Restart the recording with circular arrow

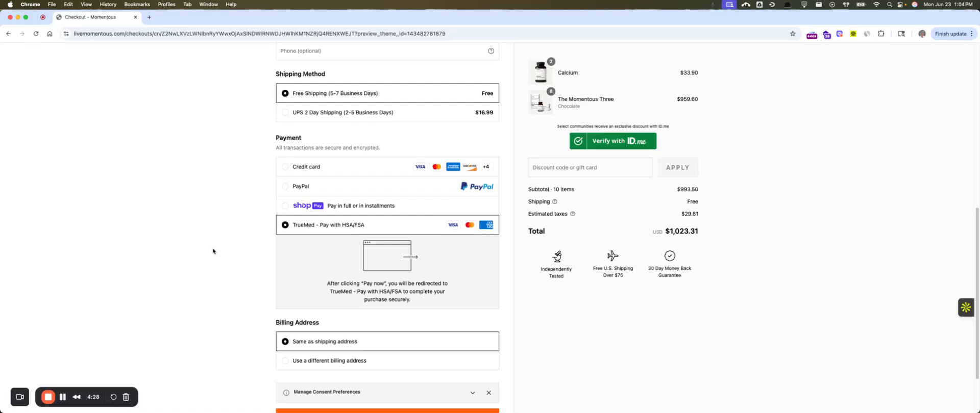tap(113, 397)
